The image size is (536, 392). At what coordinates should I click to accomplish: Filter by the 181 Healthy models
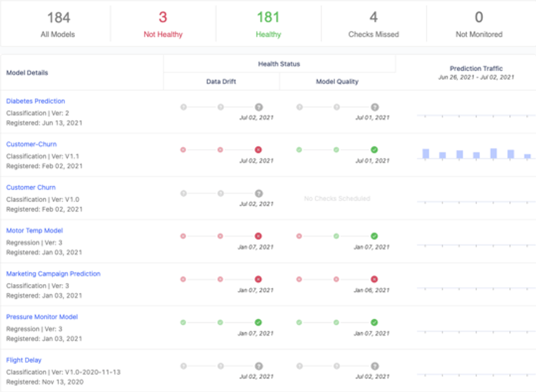click(269, 24)
